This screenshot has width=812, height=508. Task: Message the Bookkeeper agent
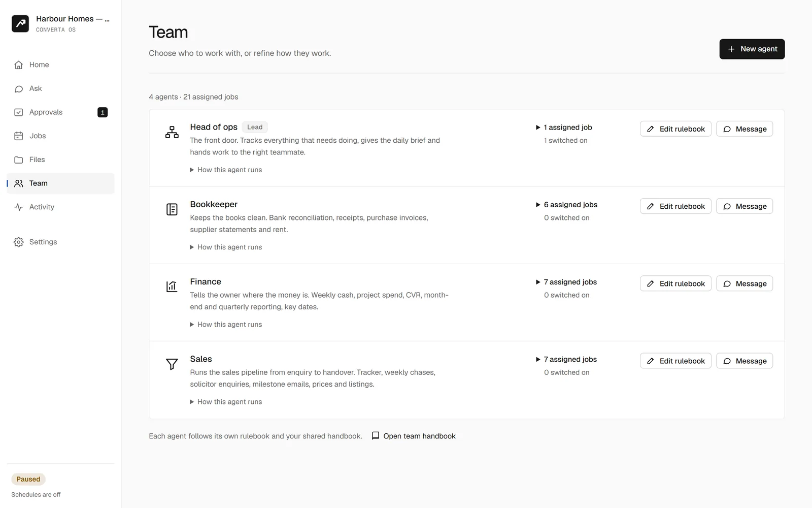point(745,206)
